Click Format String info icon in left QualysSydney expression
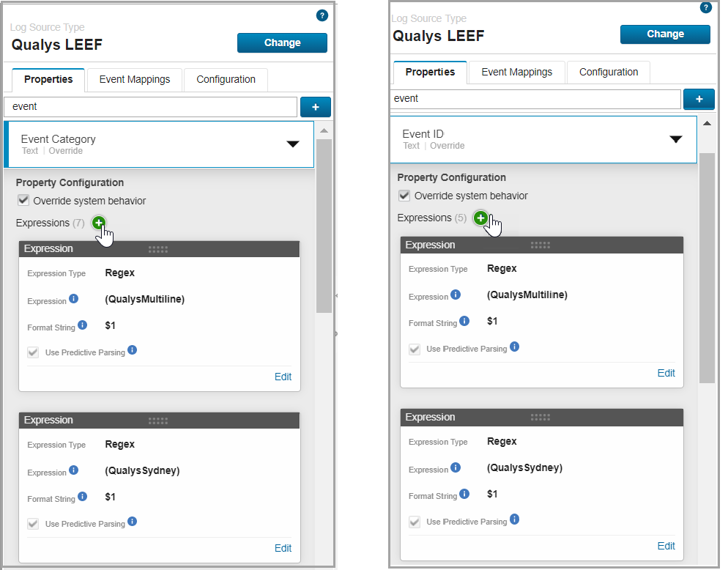This screenshot has width=728, height=570. coord(82,496)
